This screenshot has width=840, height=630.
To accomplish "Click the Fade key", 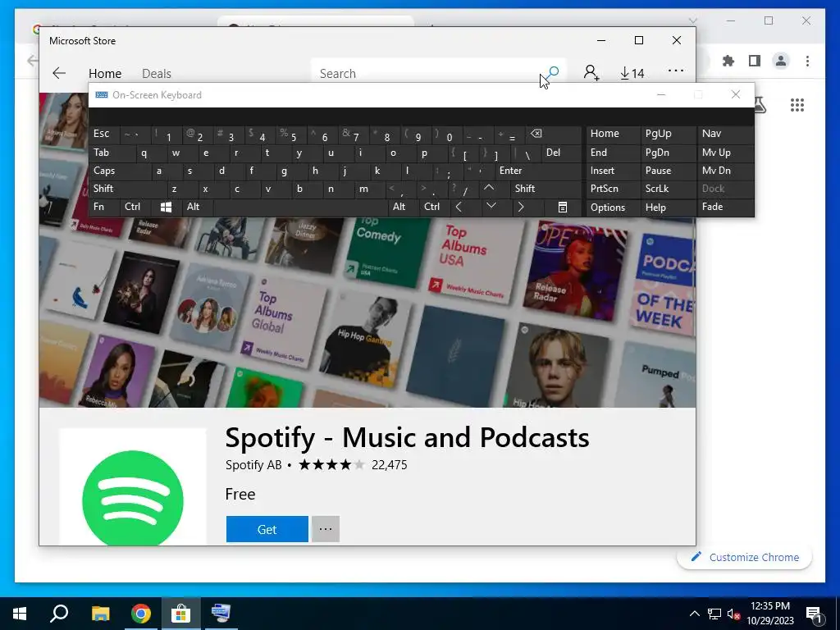I will 725,207.
